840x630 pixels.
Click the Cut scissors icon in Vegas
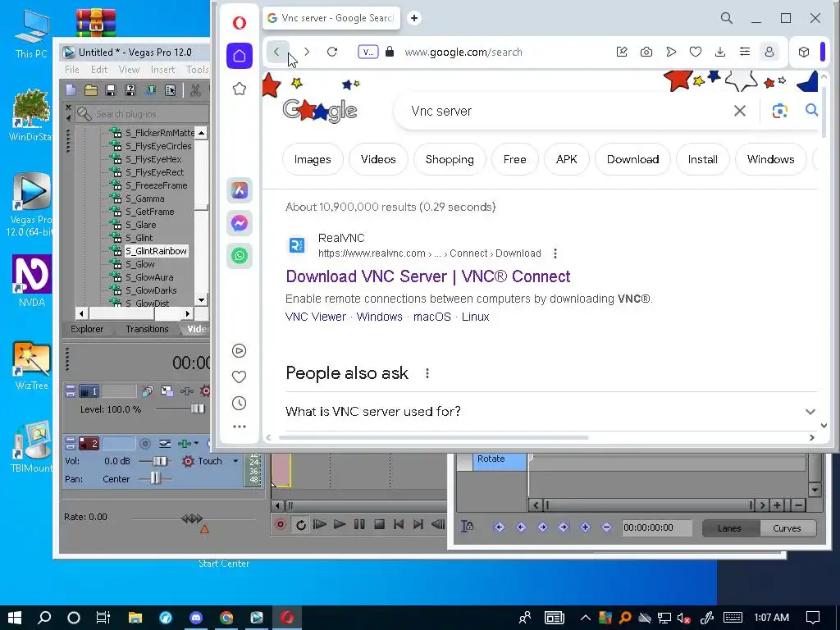tap(195, 90)
